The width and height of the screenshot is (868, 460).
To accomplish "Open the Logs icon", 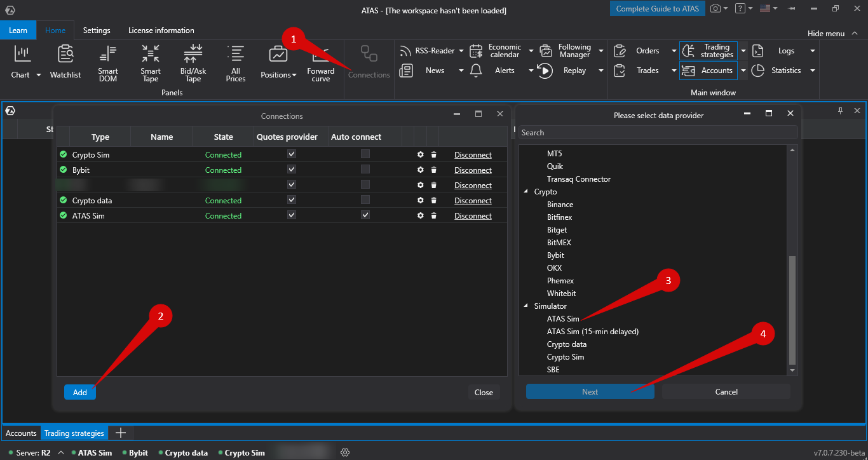I will point(757,51).
